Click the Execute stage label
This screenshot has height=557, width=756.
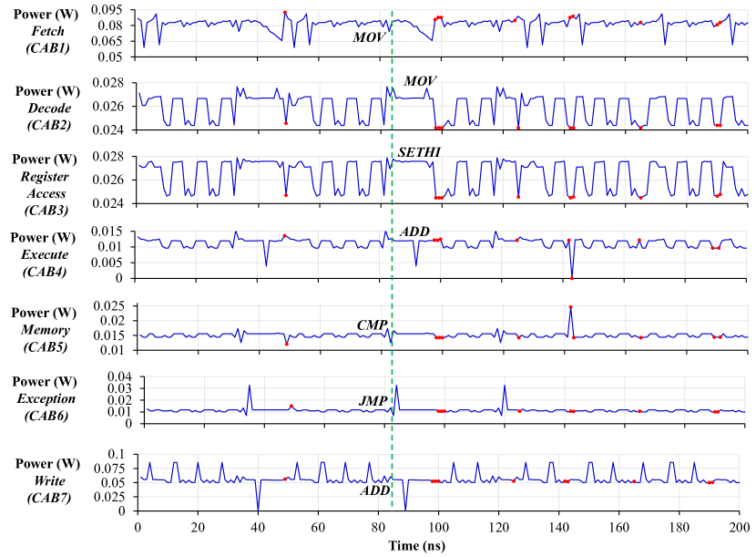click(45, 254)
